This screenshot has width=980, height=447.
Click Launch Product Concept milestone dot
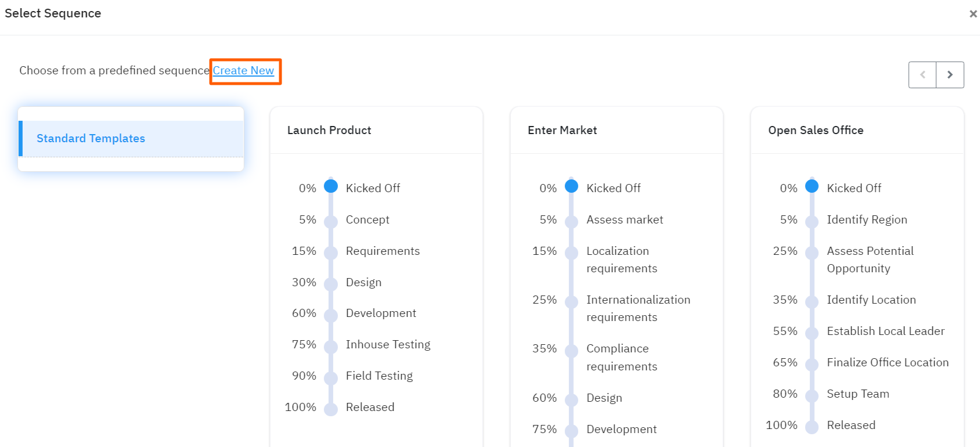coord(331,222)
